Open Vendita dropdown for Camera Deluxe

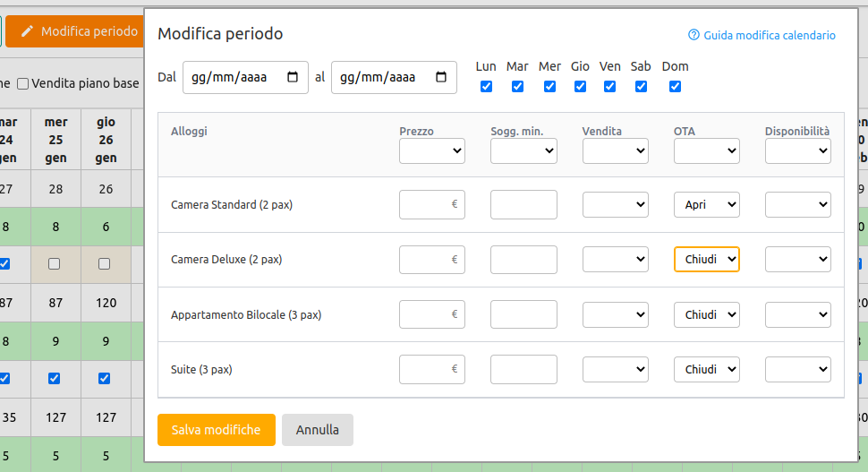point(615,260)
